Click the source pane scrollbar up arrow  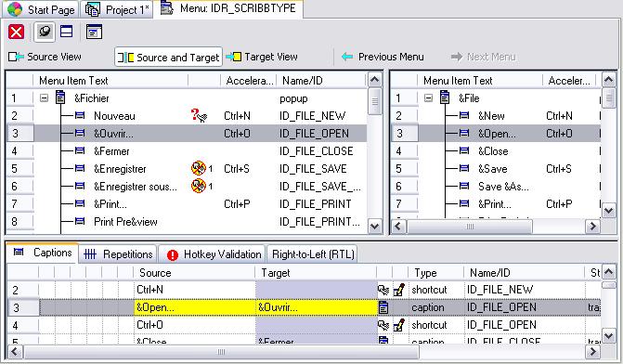pyautogui.click(x=374, y=80)
